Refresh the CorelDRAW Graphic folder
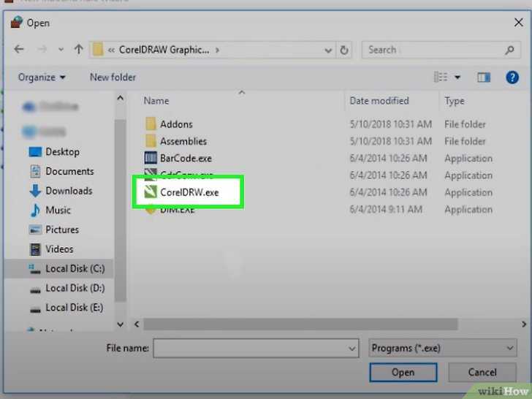 click(344, 50)
